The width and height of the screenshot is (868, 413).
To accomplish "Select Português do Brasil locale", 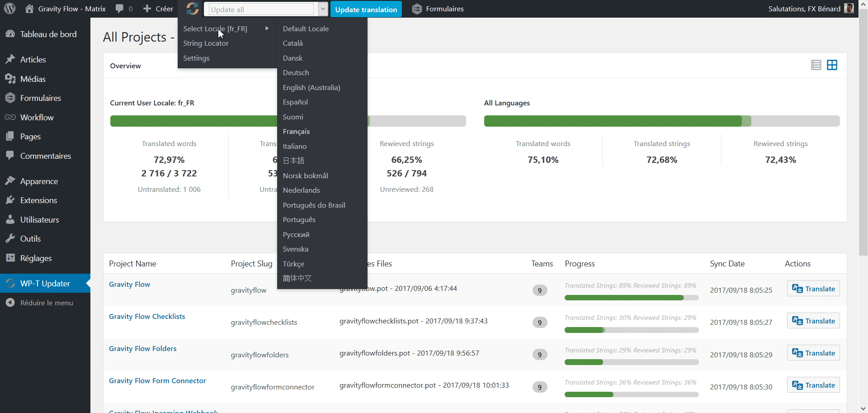I will [314, 205].
